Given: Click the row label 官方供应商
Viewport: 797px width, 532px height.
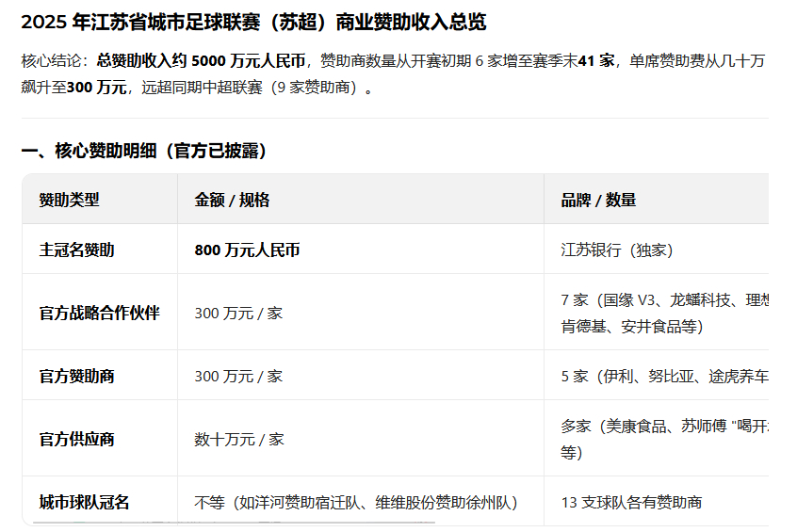Looking at the screenshot, I should coord(76,439).
